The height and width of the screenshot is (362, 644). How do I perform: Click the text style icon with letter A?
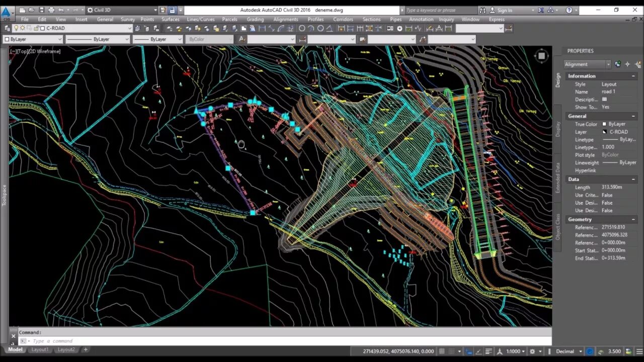242,39
